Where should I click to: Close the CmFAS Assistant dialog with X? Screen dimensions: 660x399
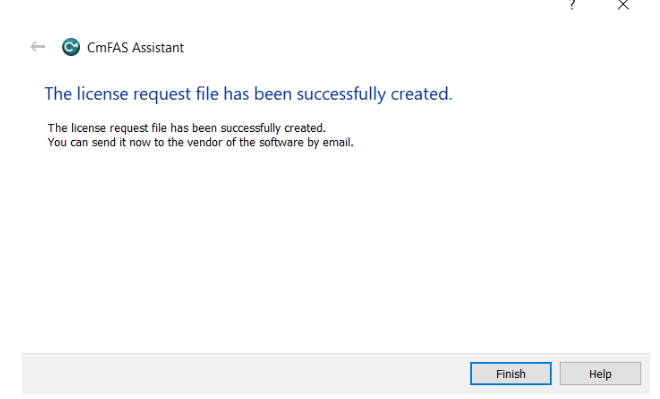click(623, 5)
